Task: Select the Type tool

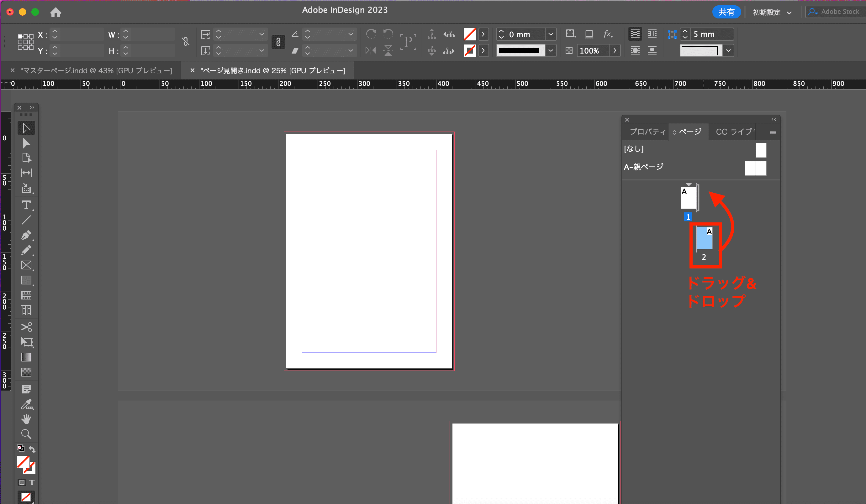Action: click(26, 205)
